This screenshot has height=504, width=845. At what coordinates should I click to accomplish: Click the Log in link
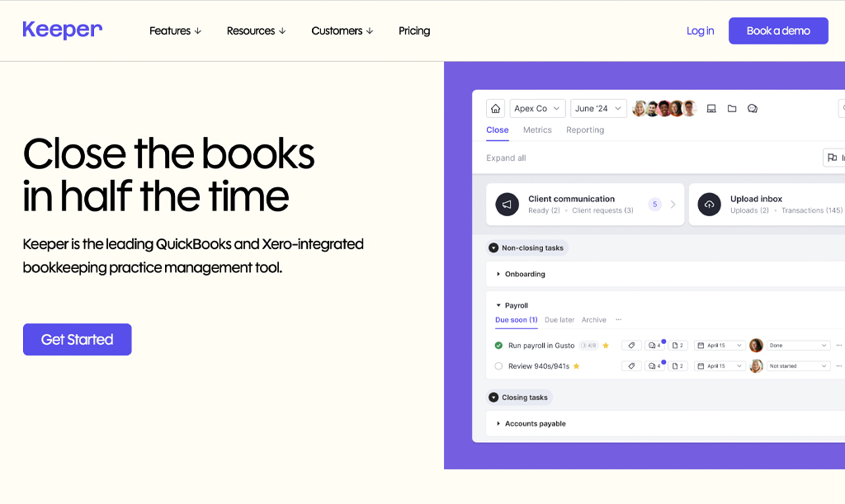[x=700, y=31]
